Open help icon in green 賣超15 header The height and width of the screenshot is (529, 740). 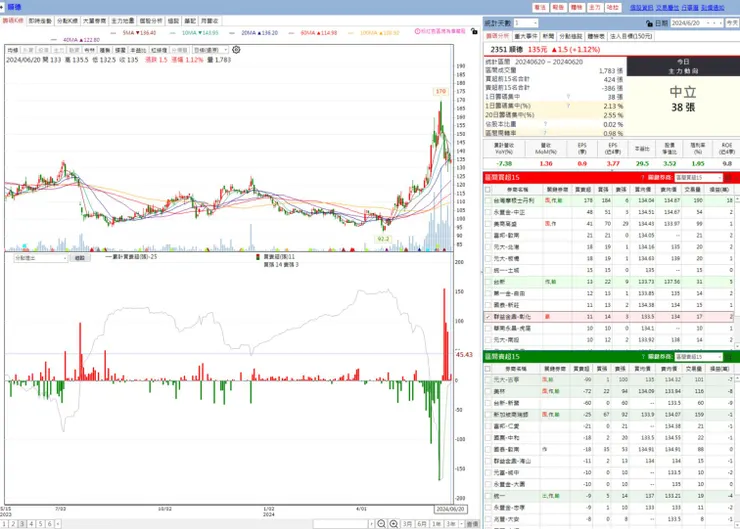(x=642, y=357)
